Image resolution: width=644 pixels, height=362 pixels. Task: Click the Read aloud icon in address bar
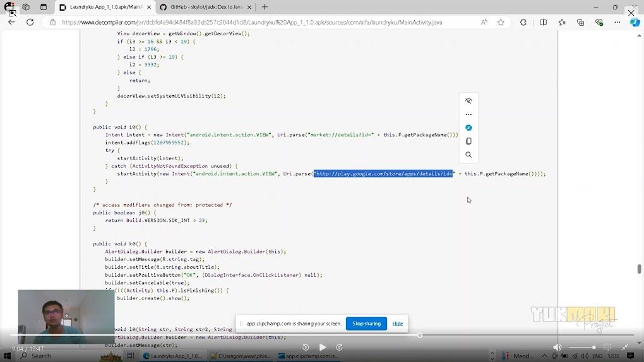point(484,22)
